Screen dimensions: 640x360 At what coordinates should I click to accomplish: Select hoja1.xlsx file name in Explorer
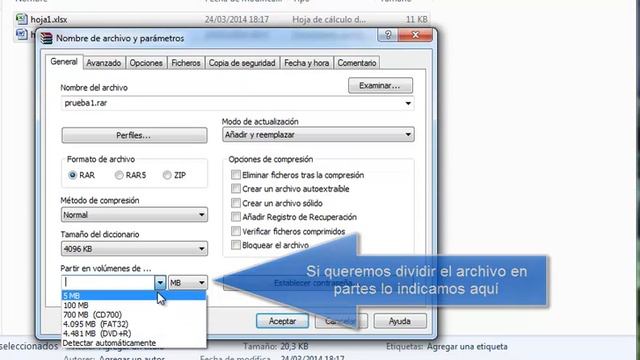coord(49,20)
